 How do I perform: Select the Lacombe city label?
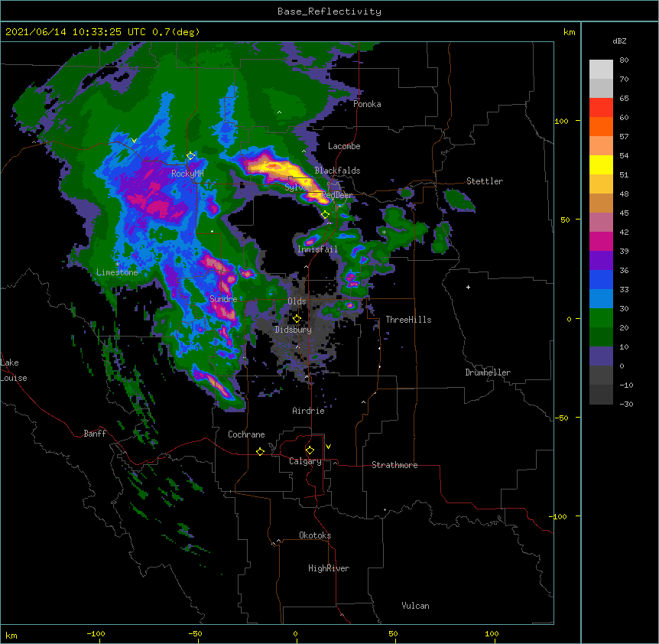[x=344, y=146]
